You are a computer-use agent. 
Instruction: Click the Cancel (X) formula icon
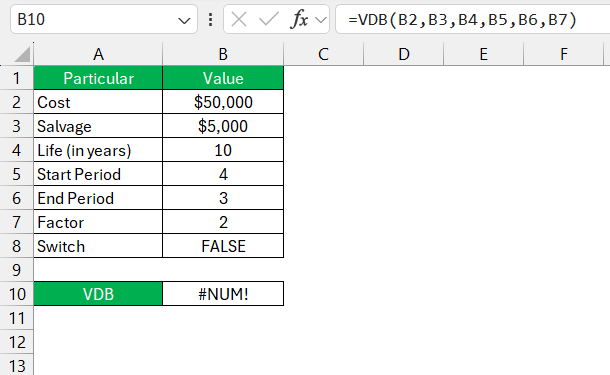click(x=239, y=19)
